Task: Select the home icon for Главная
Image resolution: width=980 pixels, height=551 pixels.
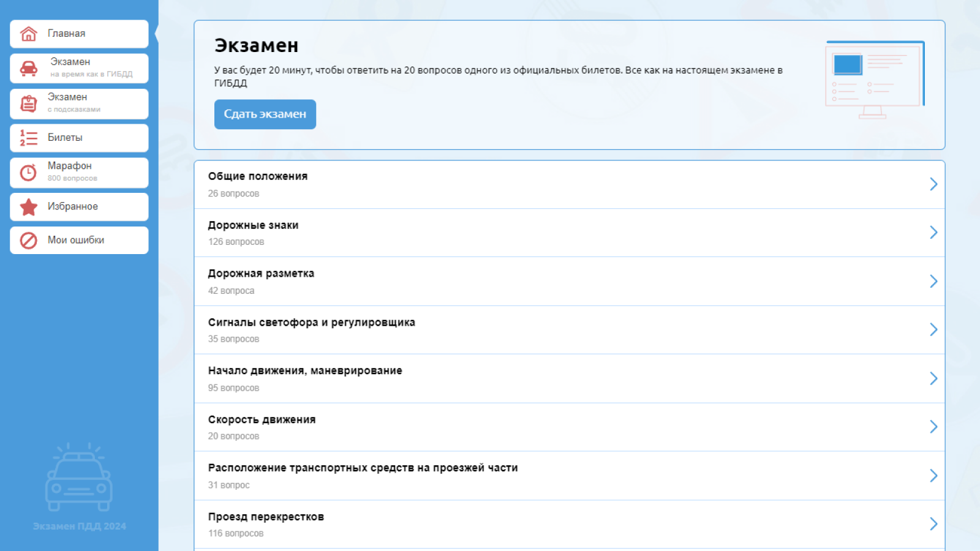Action: pos(28,34)
